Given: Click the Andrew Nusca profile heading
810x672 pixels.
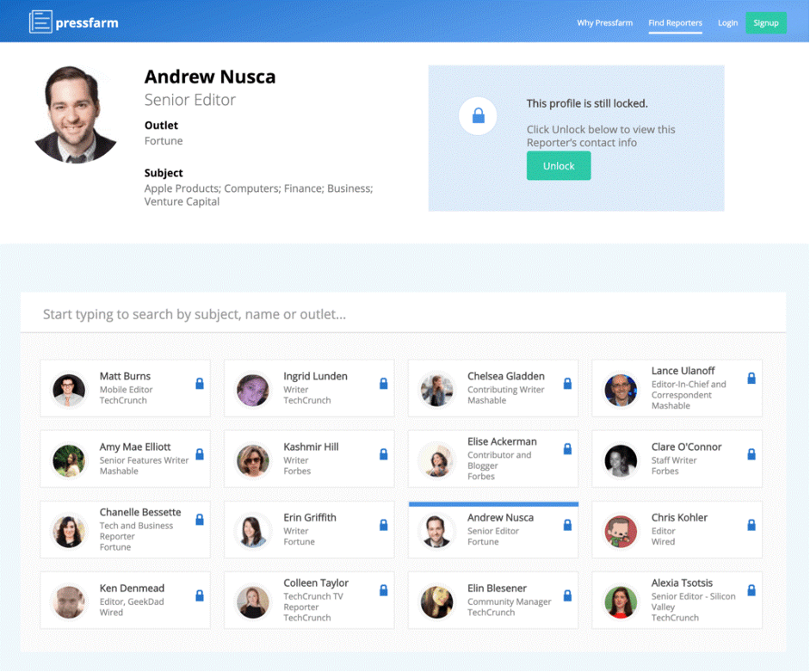Looking at the screenshot, I should pyautogui.click(x=210, y=77).
